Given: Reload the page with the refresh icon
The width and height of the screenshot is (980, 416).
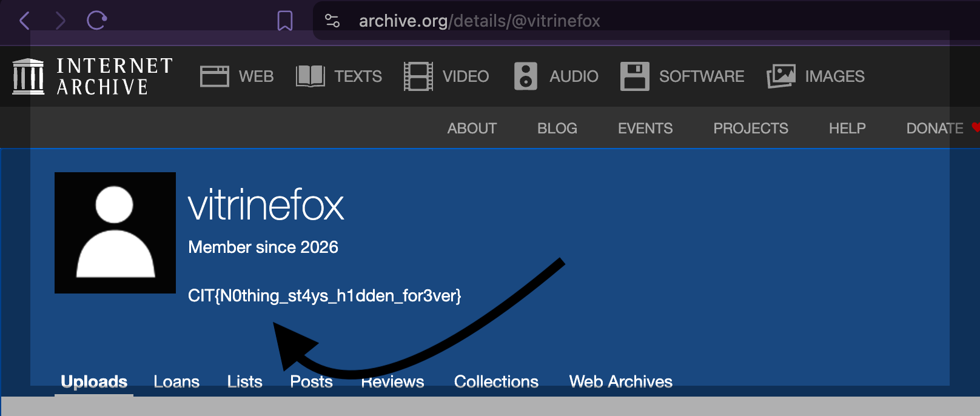Looking at the screenshot, I should [96, 20].
